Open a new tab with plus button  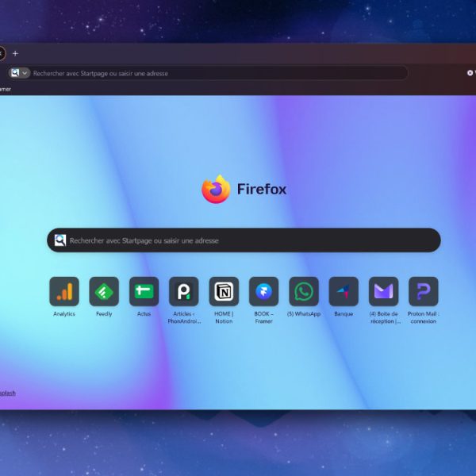pyautogui.click(x=15, y=53)
